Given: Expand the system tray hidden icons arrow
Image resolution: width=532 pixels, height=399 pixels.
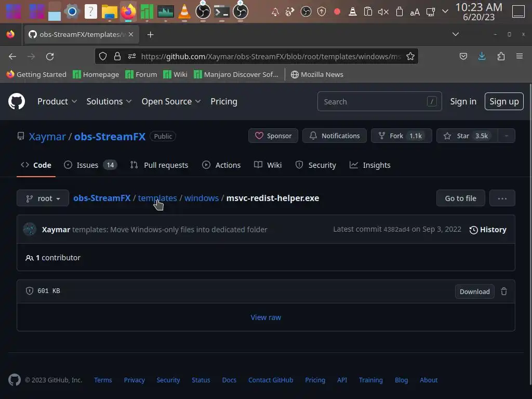Looking at the screenshot, I should pyautogui.click(x=445, y=12).
